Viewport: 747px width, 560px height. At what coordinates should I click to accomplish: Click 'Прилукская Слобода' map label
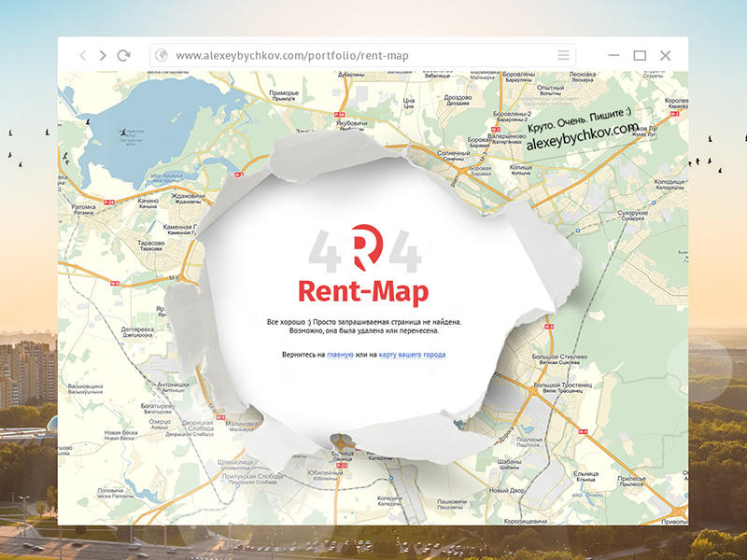coord(252,476)
